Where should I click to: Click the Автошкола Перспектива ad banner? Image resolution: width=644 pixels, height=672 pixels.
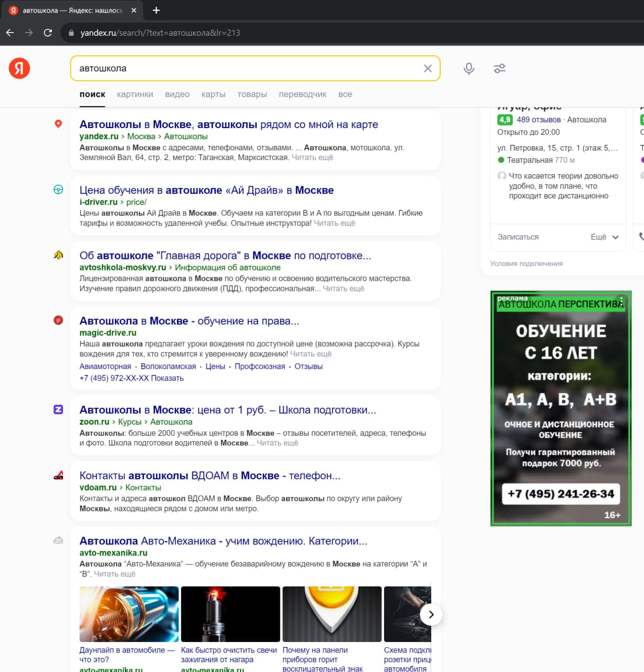pos(560,408)
